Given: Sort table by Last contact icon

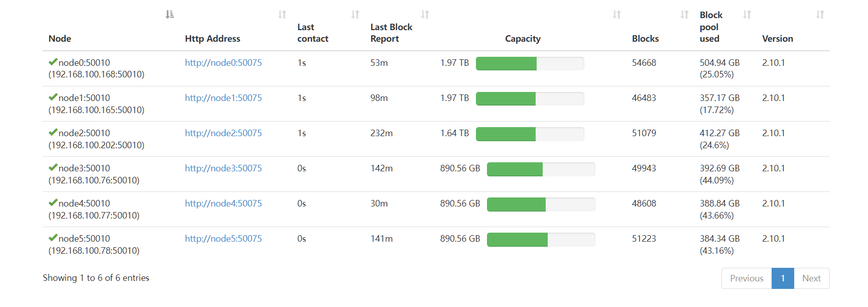Looking at the screenshot, I should [x=355, y=15].
